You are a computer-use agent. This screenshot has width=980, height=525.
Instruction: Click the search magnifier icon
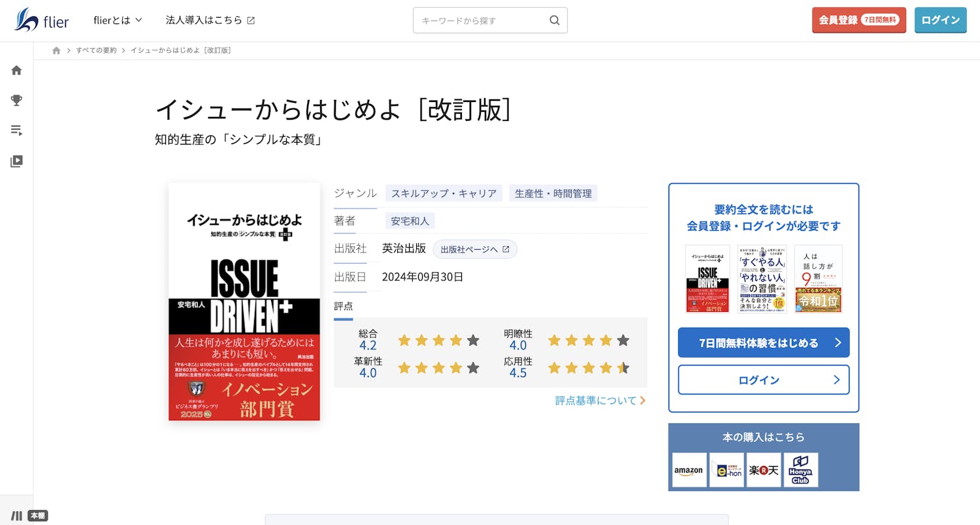coord(554,20)
